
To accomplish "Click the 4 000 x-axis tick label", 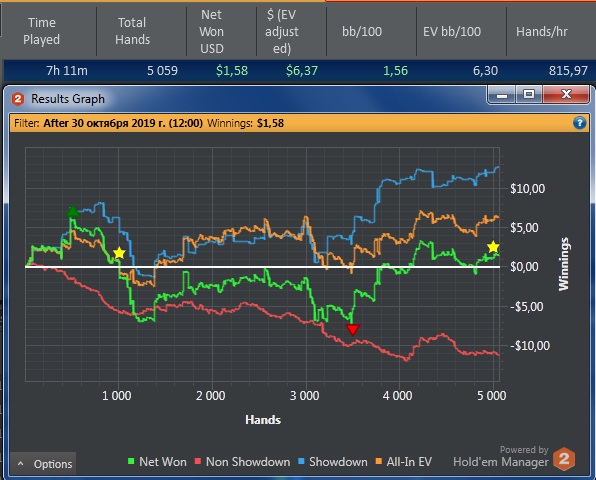I will click(398, 396).
